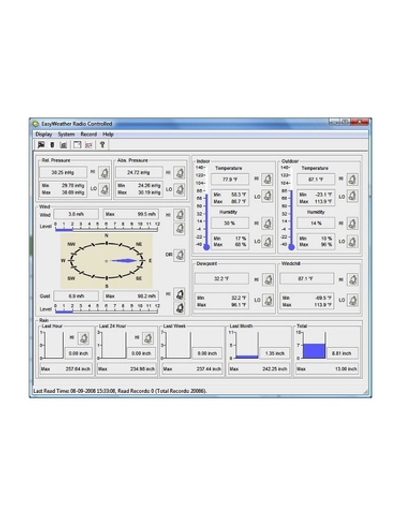Viewport: 400px width, 515px height.
Task: Open the System menu
Action: (x=66, y=134)
